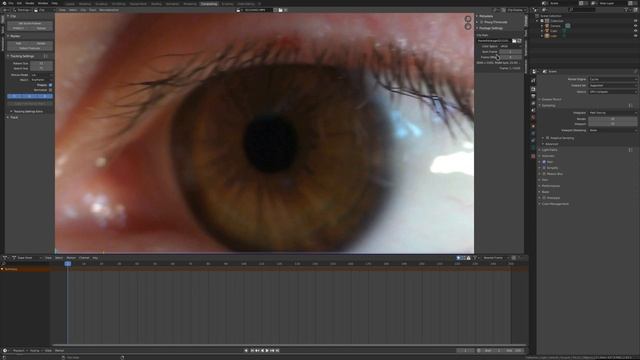This screenshot has height=360, width=640.
Task: Click the Delete marker button
Action: pyautogui.click(x=41, y=43)
